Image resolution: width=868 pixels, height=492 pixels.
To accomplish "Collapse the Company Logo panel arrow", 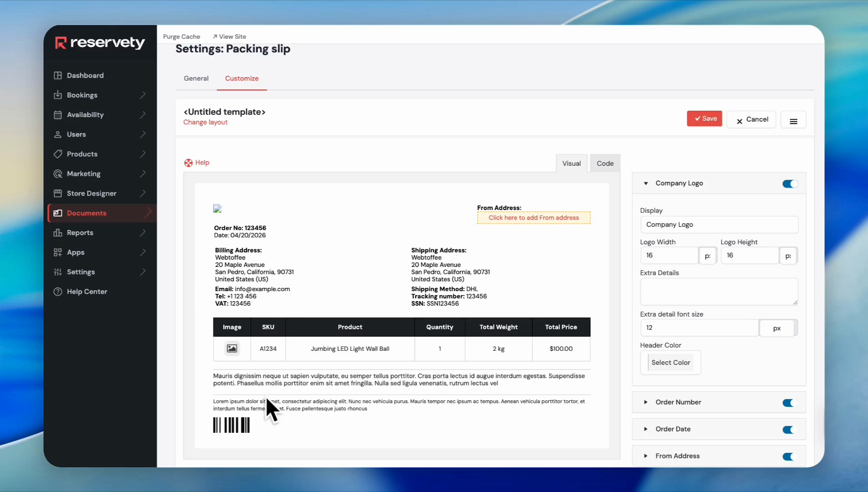I will (646, 184).
